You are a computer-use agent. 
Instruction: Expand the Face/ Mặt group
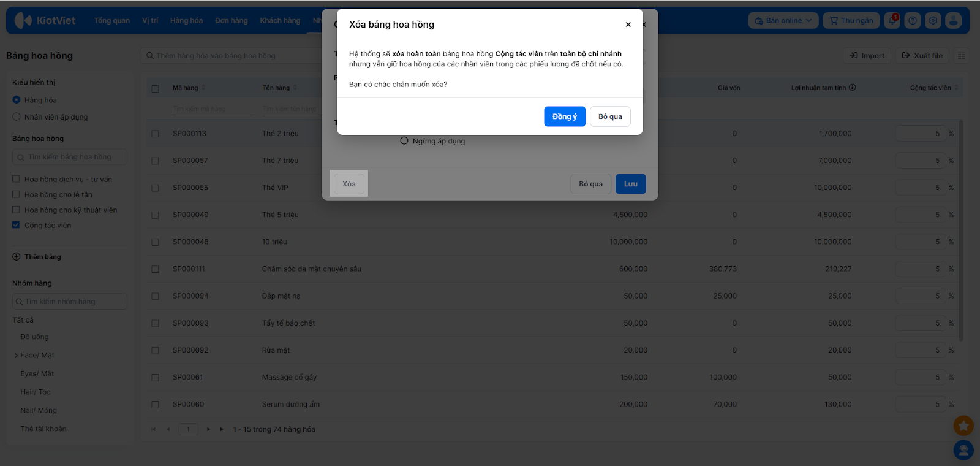coord(16,356)
